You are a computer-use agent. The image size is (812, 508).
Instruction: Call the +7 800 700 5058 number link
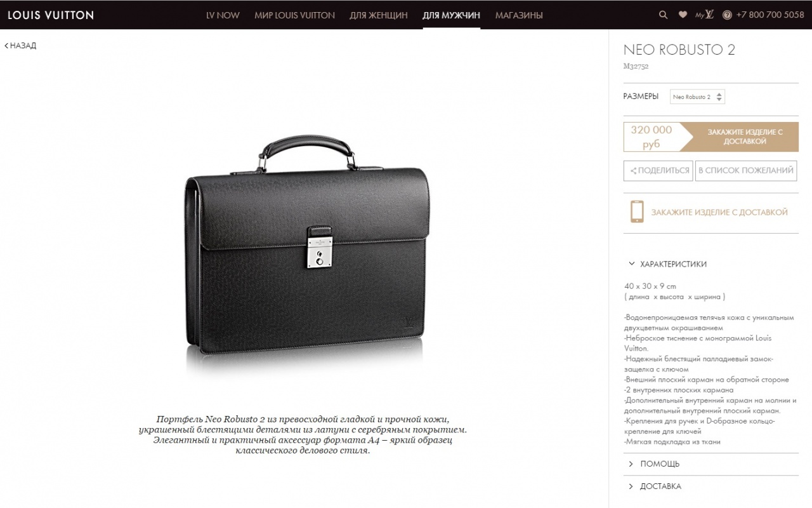click(770, 15)
